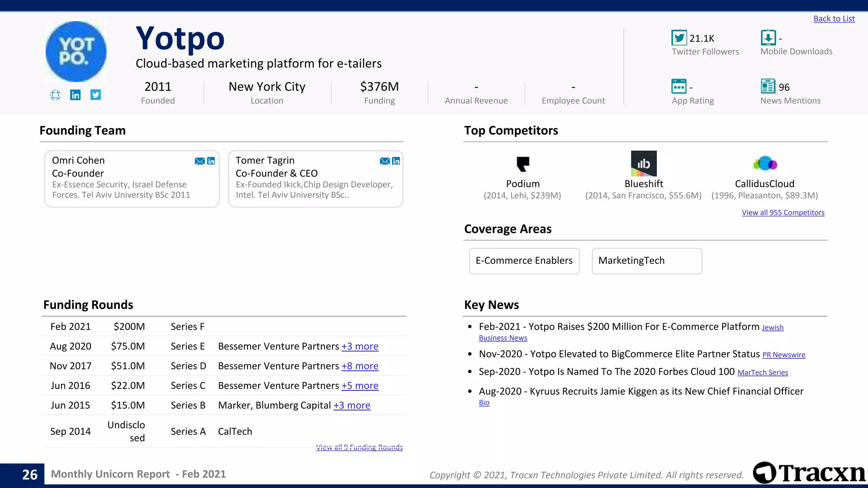Click the page number 26
868x488 pixels.
click(30, 474)
